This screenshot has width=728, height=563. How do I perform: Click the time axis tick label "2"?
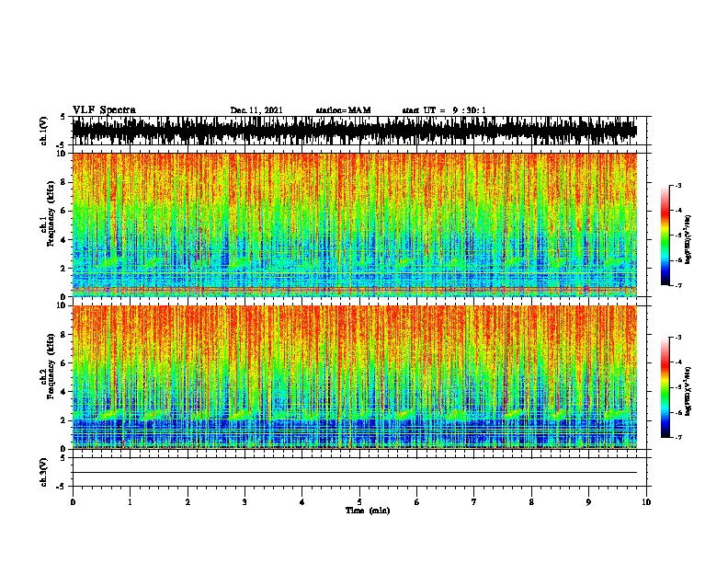coord(188,502)
